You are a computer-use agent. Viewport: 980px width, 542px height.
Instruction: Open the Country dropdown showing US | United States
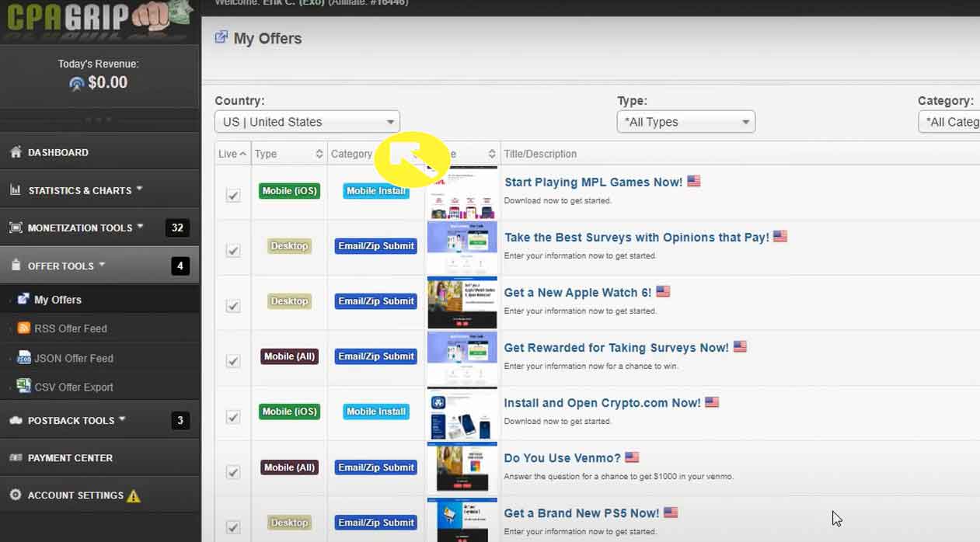(307, 122)
